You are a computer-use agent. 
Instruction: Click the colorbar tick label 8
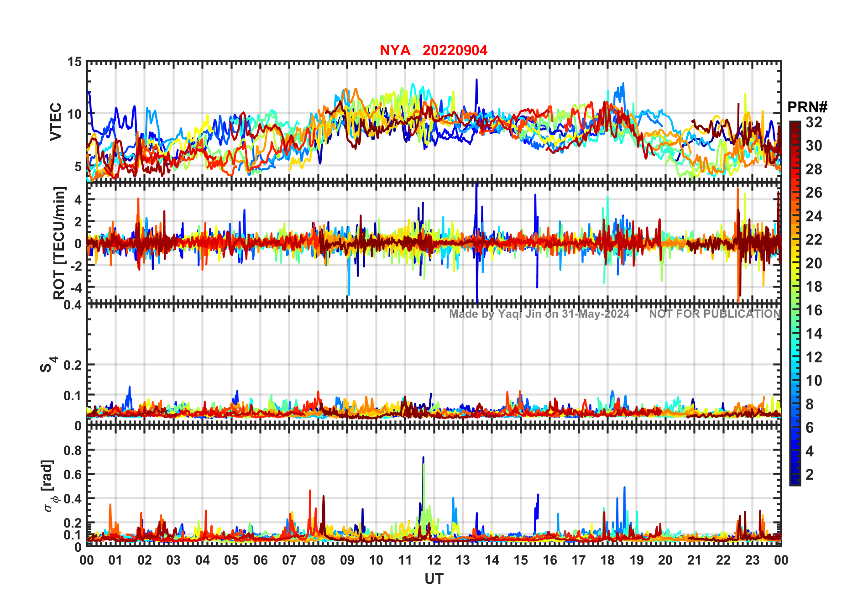tap(810, 404)
